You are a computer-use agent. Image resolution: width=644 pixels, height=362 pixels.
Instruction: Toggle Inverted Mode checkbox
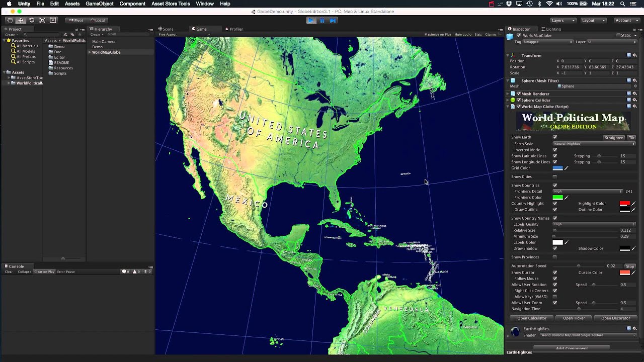click(555, 150)
